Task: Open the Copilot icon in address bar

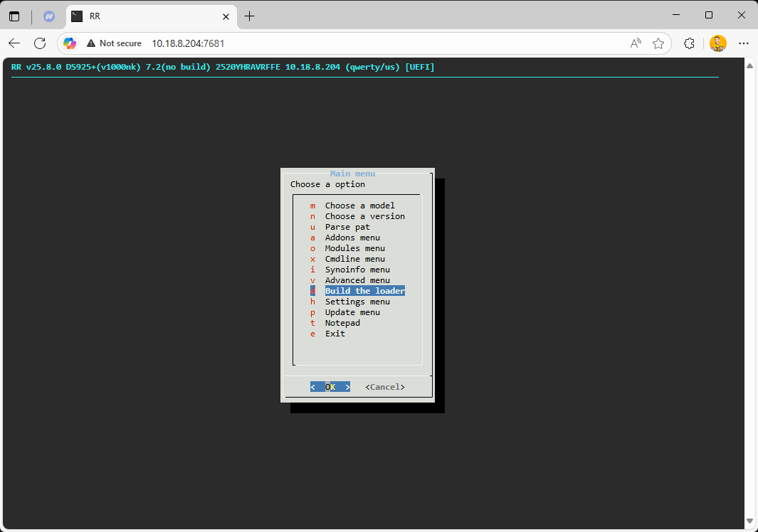Action: coord(70,43)
